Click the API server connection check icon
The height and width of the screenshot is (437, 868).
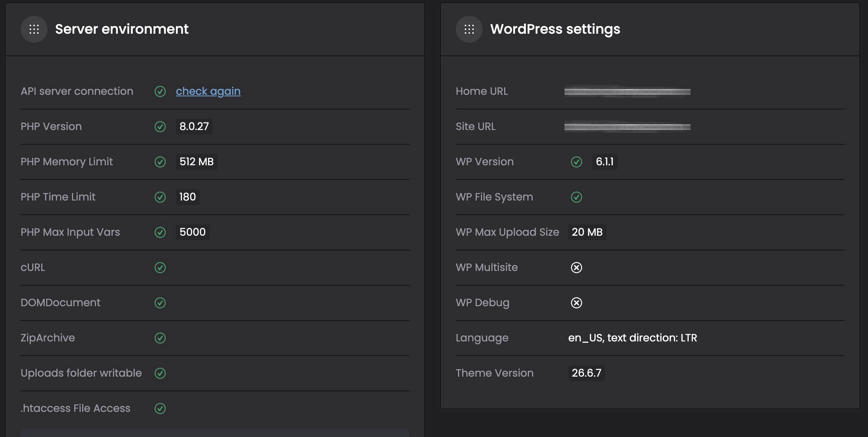coord(160,91)
